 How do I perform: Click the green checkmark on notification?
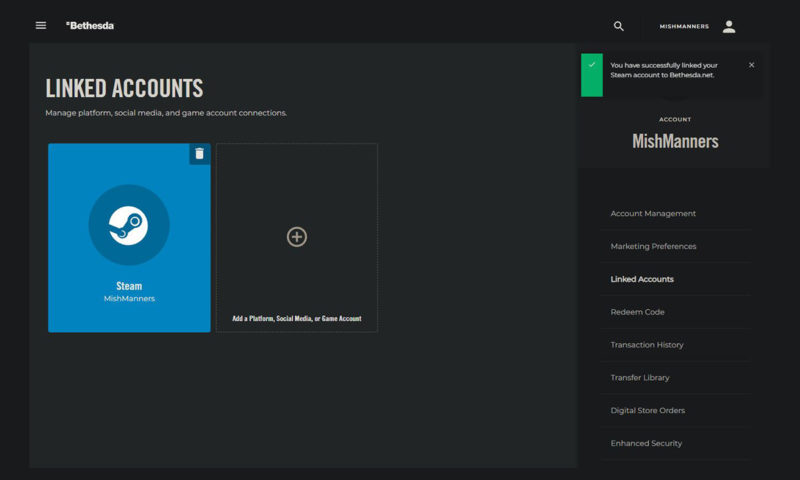click(x=592, y=65)
